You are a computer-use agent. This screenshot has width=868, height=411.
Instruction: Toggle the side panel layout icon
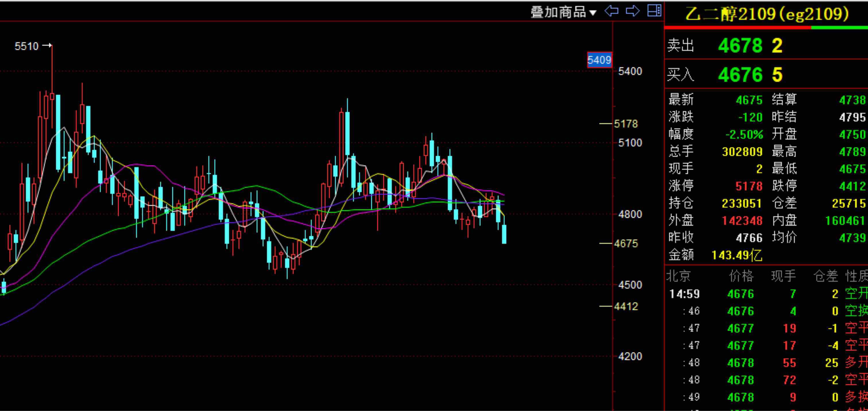point(654,11)
